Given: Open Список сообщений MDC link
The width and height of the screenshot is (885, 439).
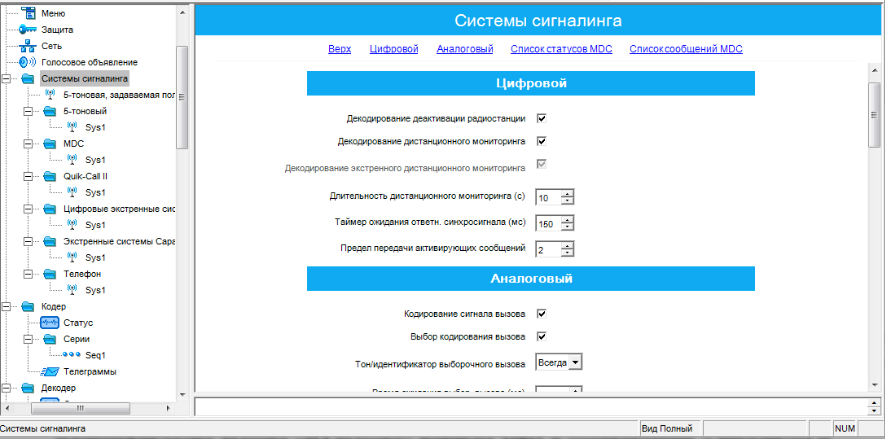Looking at the screenshot, I should pyautogui.click(x=686, y=49).
